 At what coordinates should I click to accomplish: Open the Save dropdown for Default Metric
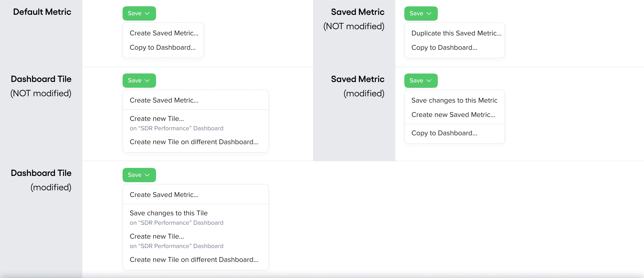(x=139, y=13)
